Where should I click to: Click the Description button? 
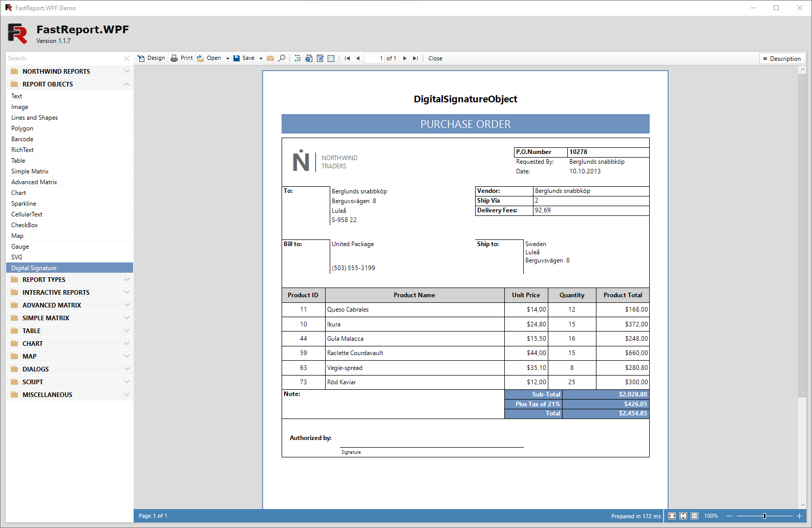[x=782, y=59]
